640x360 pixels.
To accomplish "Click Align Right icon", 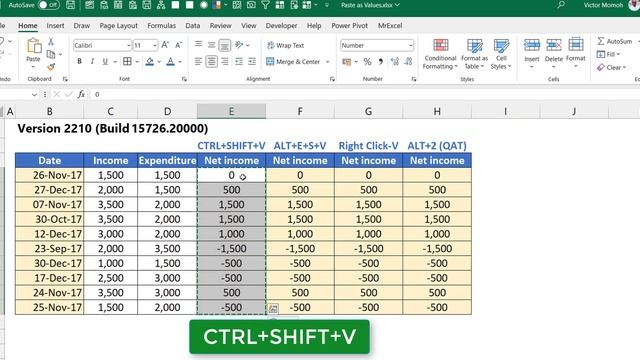I will [x=224, y=62].
